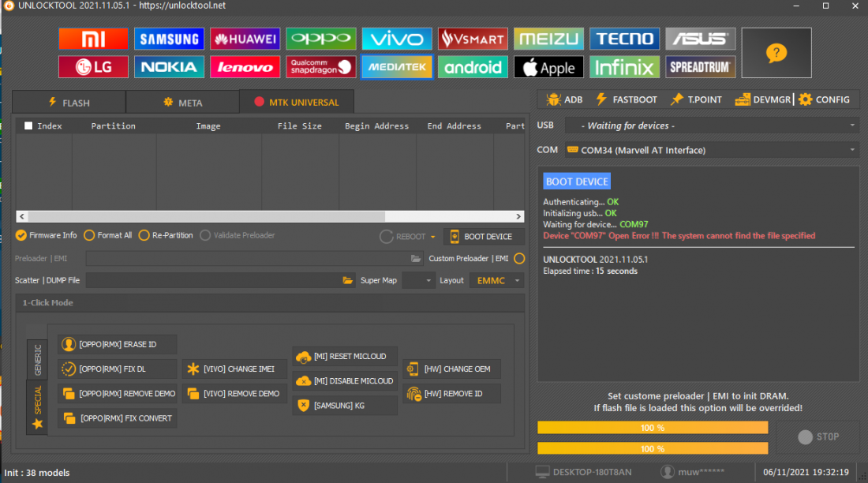Screen dimensions: 868x483
Task: Switch to the SPECIAL side tab
Action: coord(38,407)
